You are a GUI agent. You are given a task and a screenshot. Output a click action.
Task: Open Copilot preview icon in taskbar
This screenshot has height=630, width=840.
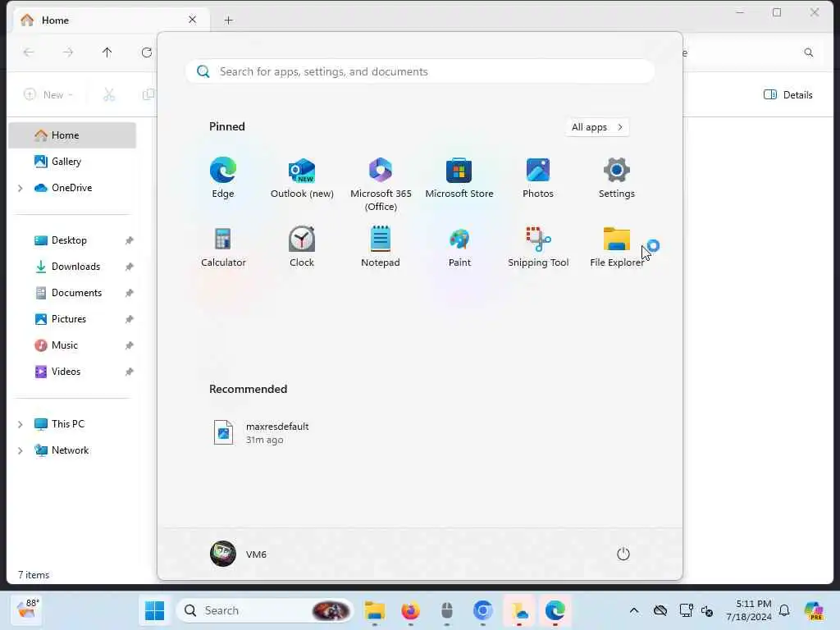tap(815, 610)
